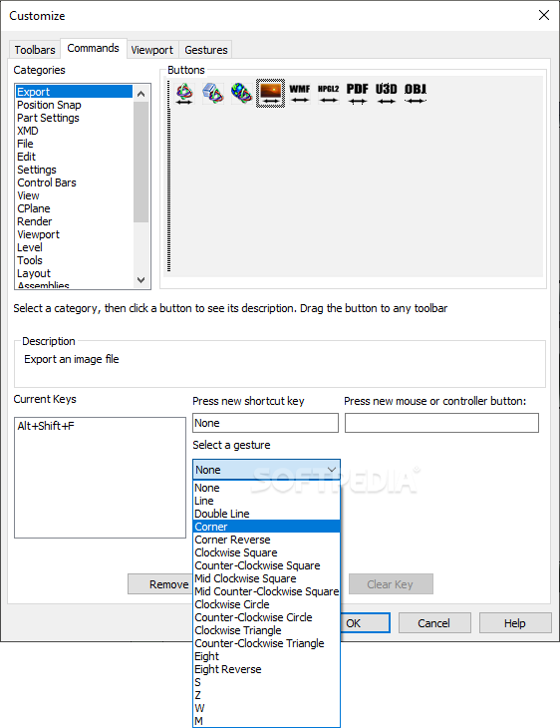Choose Mid Clockwise Square gesture
Image resolution: width=560 pixels, height=728 pixels.
[x=266, y=578]
